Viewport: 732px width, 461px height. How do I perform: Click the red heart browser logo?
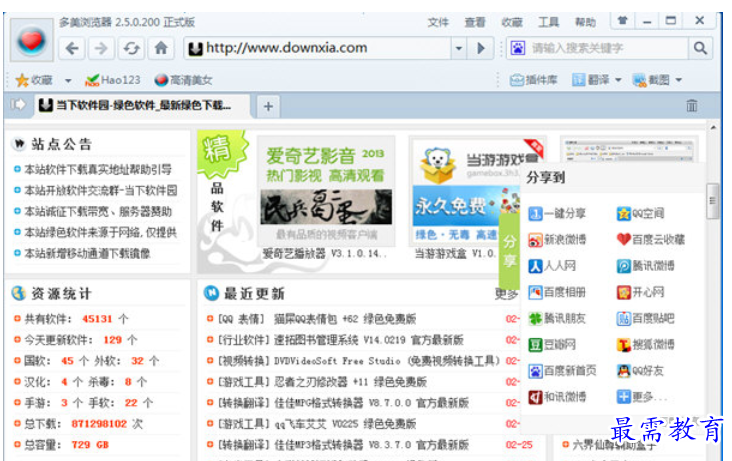coord(31,40)
